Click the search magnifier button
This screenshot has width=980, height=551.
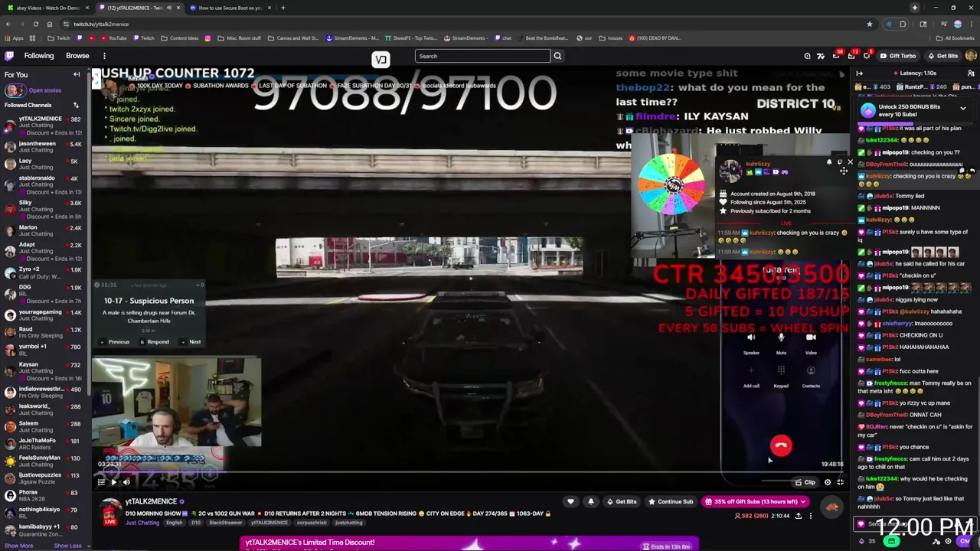click(x=557, y=56)
